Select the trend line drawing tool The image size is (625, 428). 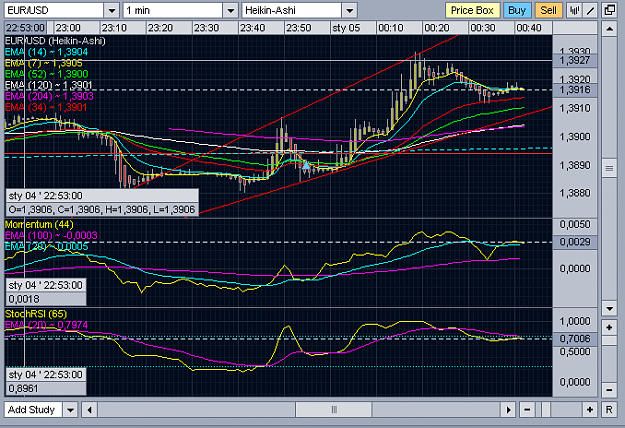pyautogui.click(x=590, y=10)
